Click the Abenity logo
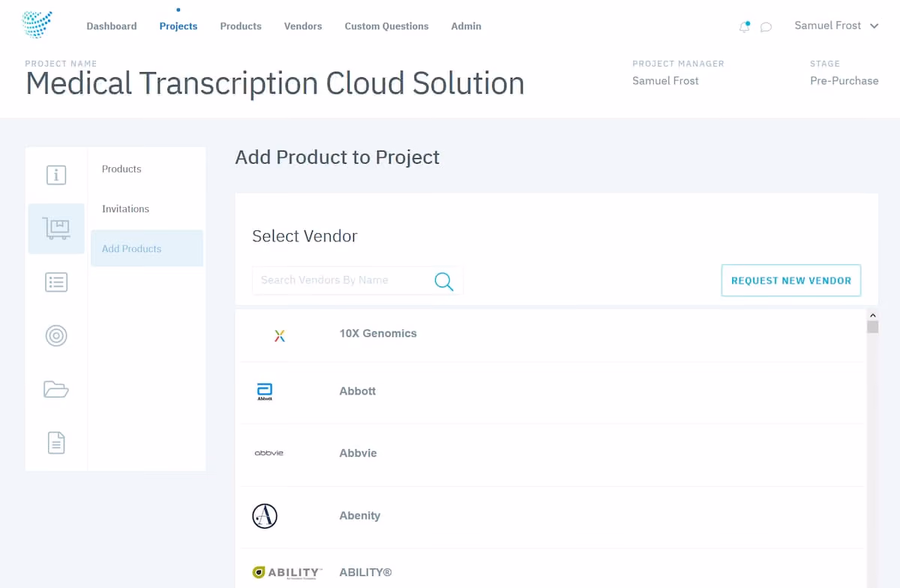Image resolution: width=900 pixels, height=588 pixels. 265,515
